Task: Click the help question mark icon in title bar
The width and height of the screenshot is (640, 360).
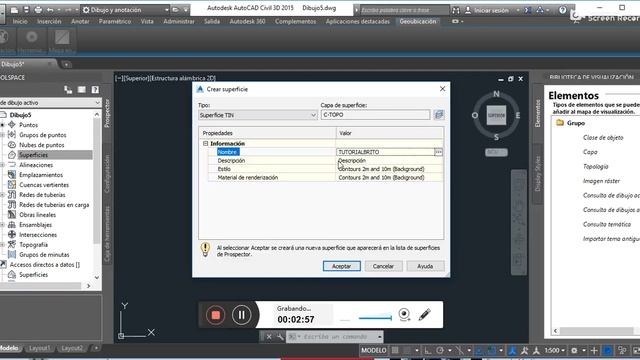Action: tap(562, 10)
